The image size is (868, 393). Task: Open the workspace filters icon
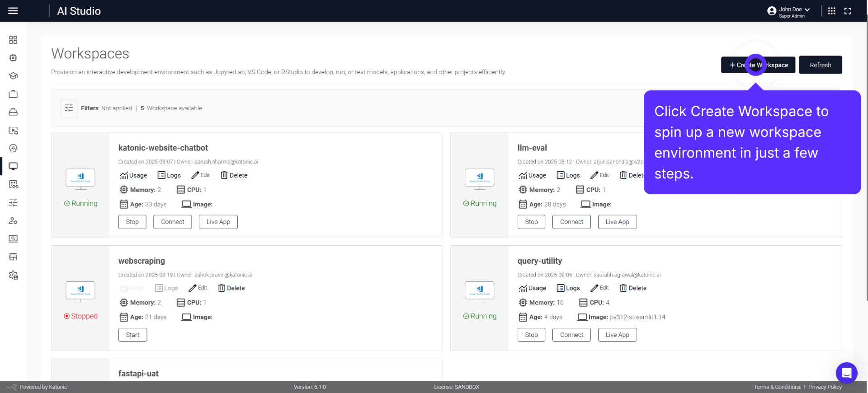click(69, 108)
